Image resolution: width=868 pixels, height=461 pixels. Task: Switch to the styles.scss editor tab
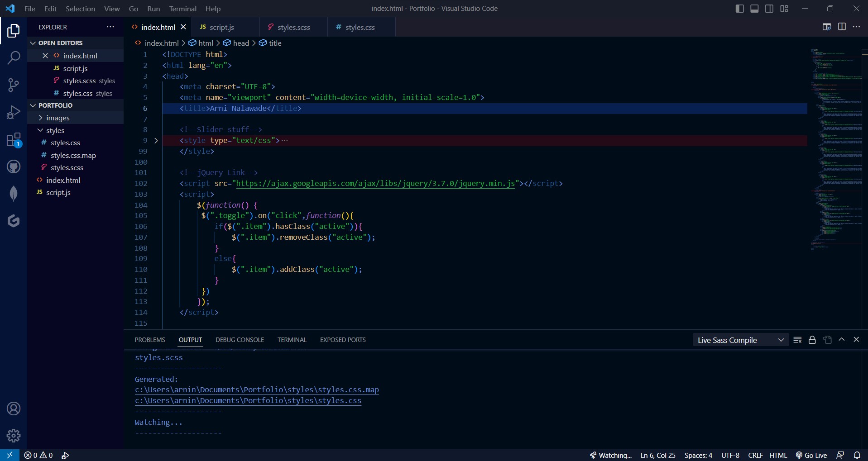(293, 28)
